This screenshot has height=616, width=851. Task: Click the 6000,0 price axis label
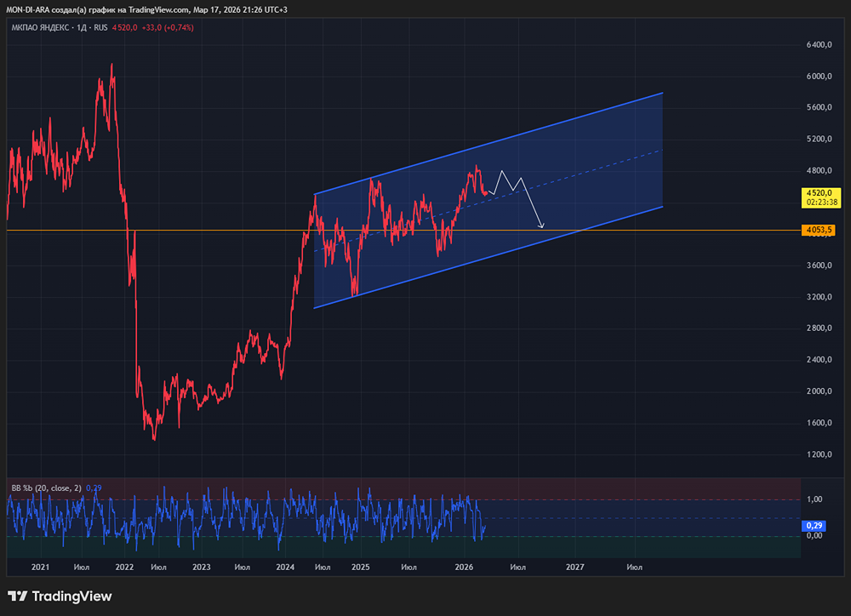click(x=819, y=76)
